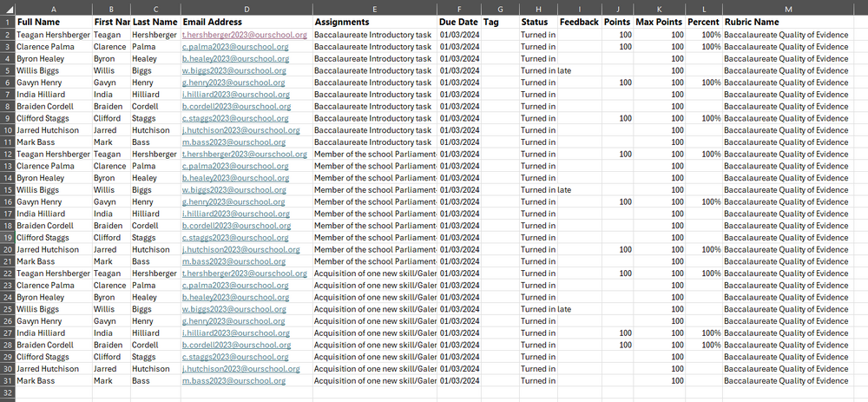Select column G header labeled Tag column

coord(500,10)
